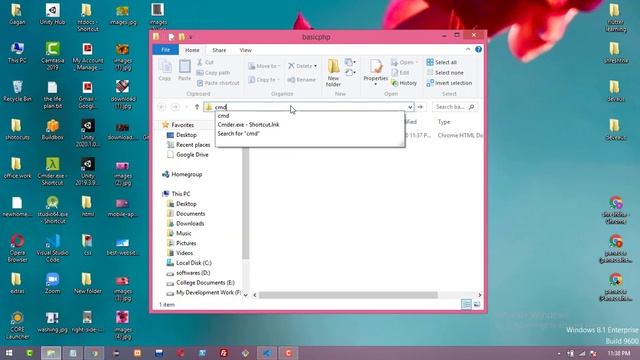This screenshot has width=640, height=360.
Task: Open Documents under This PC
Action: point(190,213)
